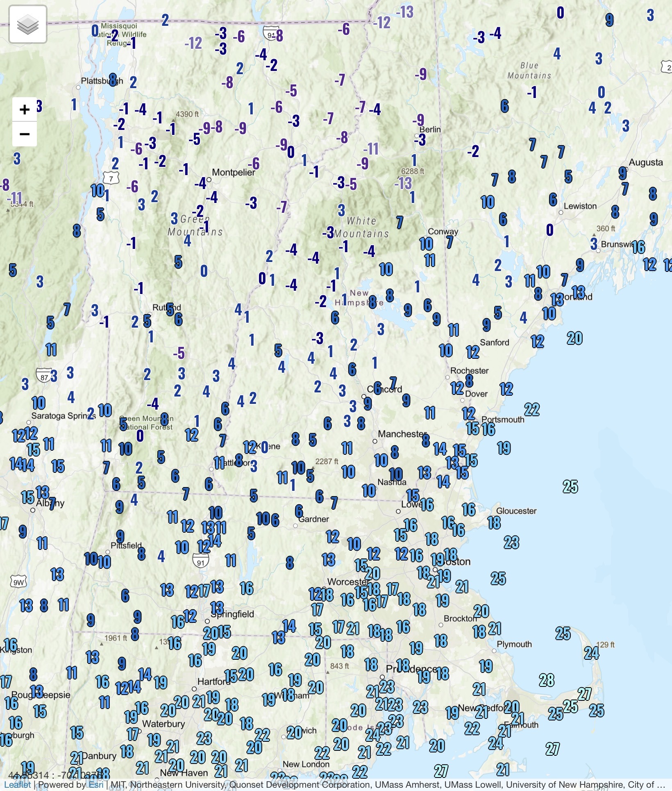Select the 16 marker beside Brunswick

pos(638,247)
